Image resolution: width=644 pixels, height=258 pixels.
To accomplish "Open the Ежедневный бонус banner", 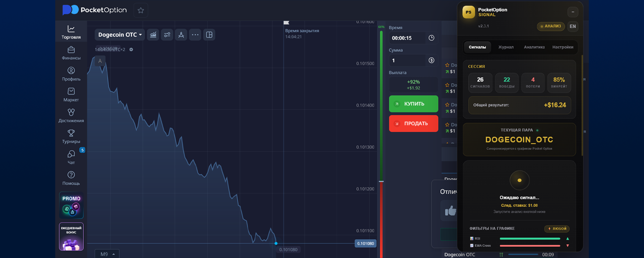I will (x=71, y=236).
